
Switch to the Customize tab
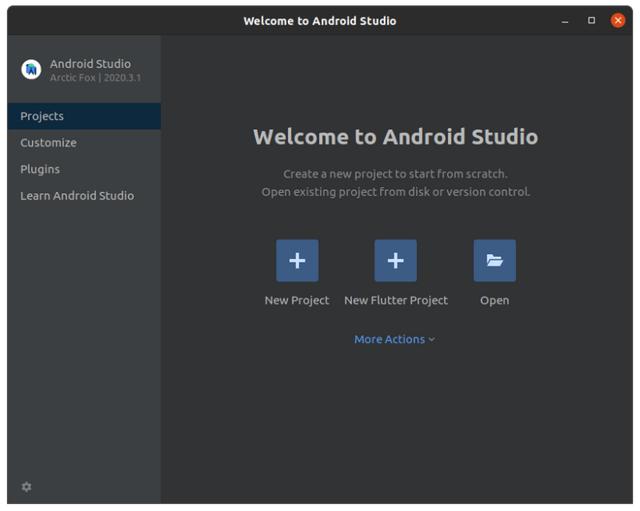pyautogui.click(x=84, y=142)
